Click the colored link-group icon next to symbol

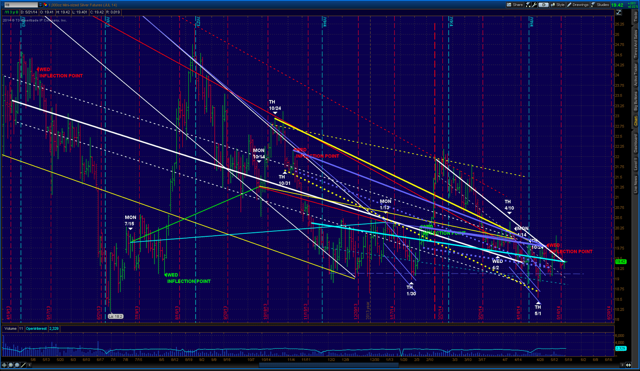click(x=46, y=5)
